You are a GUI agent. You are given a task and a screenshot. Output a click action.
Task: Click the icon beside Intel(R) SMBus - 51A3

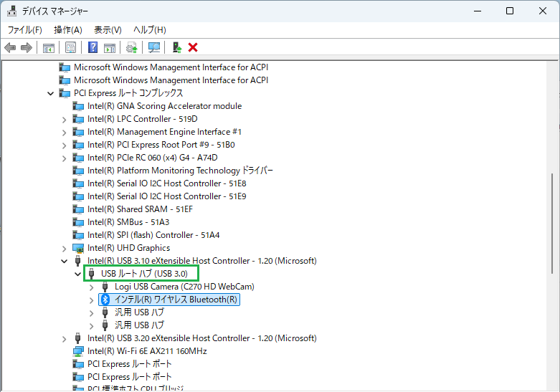click(x=78, y=222)
